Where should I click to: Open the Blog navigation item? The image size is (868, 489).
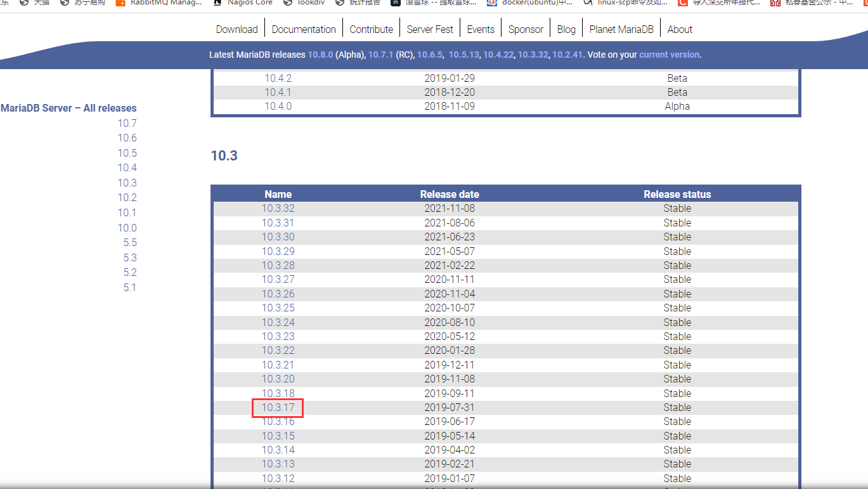tap(566, 29)
